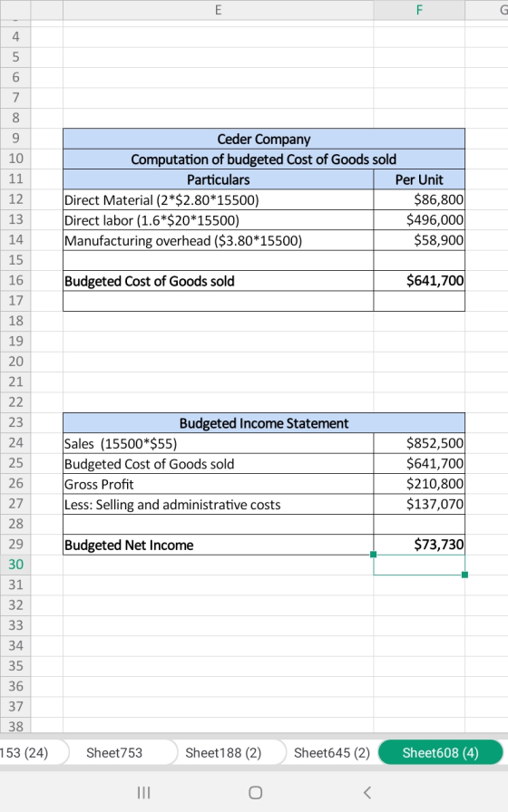Select row 9 header
The width and height of the screenshot is (508, 812).
click(x=15, y=139)
